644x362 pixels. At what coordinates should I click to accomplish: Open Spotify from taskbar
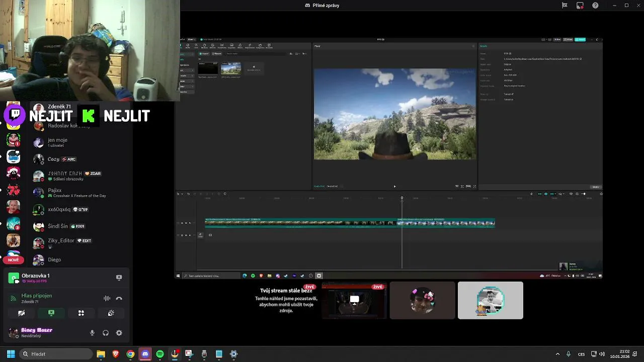[x=160, y=354]
